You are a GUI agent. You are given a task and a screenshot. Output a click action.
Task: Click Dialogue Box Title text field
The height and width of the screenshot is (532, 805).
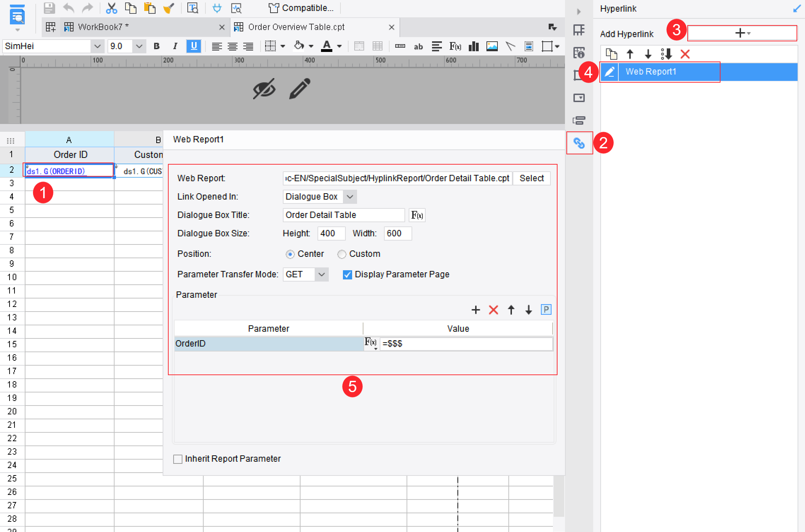[x=344, y=215]
